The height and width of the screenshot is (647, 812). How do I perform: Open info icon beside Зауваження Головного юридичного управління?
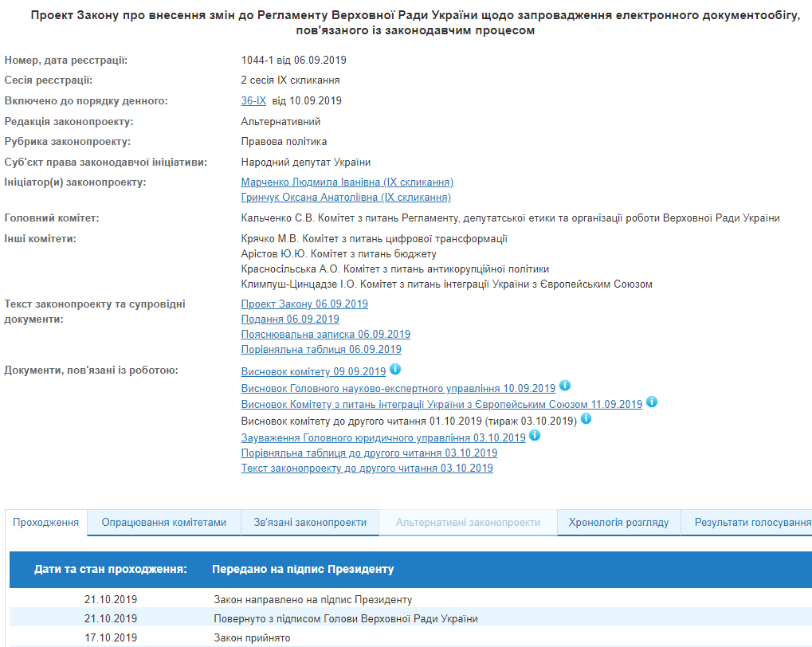pos(535,435)
